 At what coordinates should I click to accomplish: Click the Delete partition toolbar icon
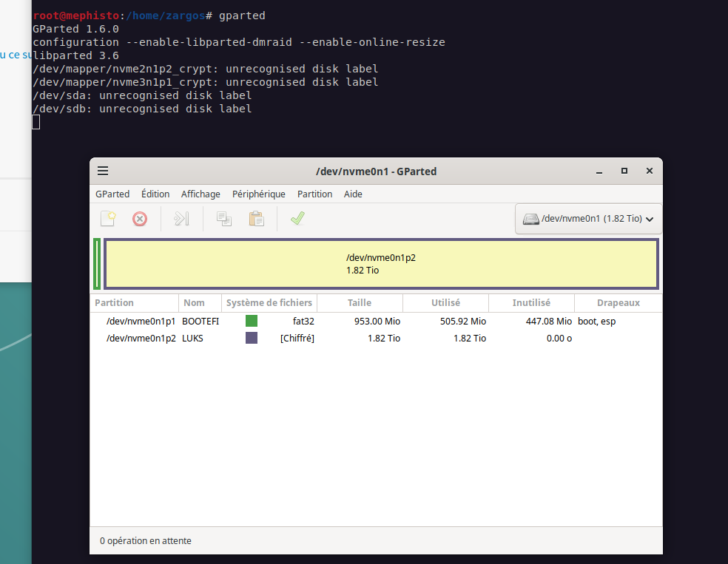140,219
